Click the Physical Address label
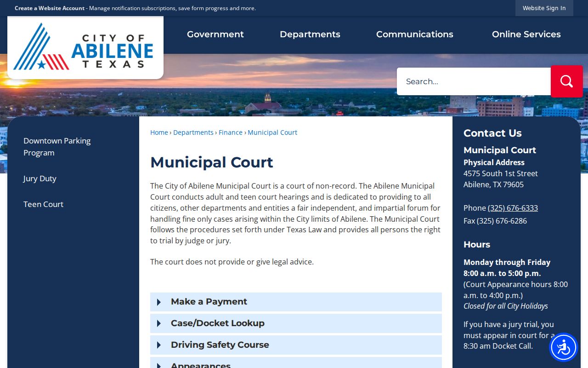The width and height of the screenshot is (588, 368). point(494,162)
